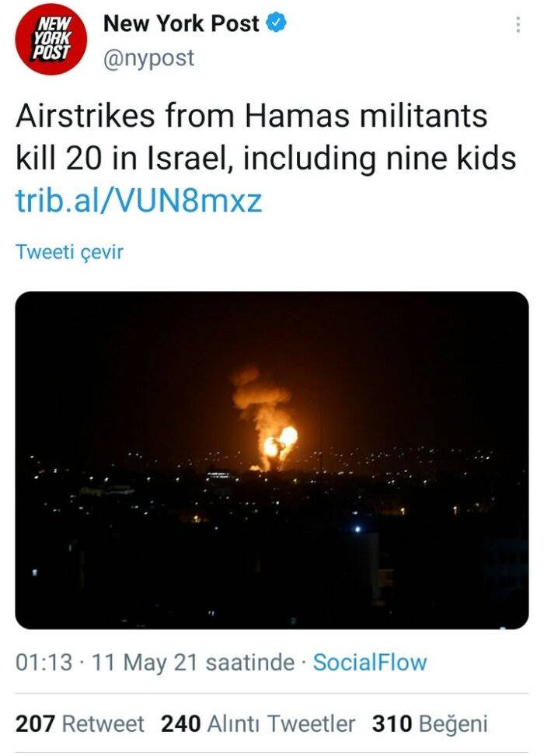Click the 'saatinde' label beside the date
The height and width of the screenshot is (756, 544).
tap(249, 663)
